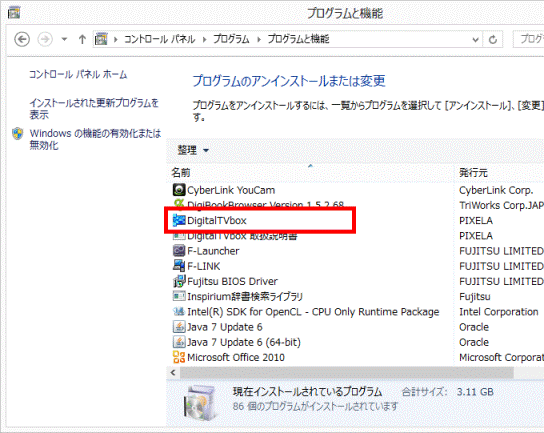
Task: Click the DigitalTVbox program icon
Action: click(179, 220)
